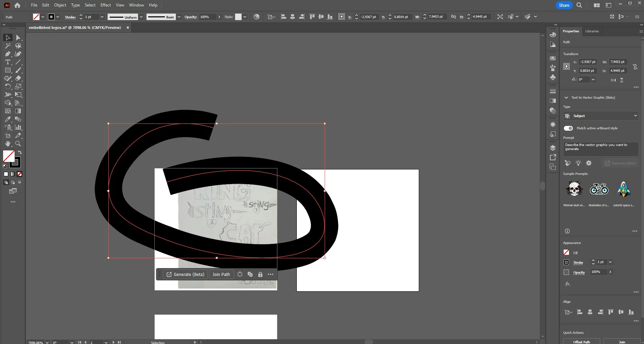Open stroke weight dropdown in control bar
The height and width of the screenshot is (344, 644).
[102, 17]
